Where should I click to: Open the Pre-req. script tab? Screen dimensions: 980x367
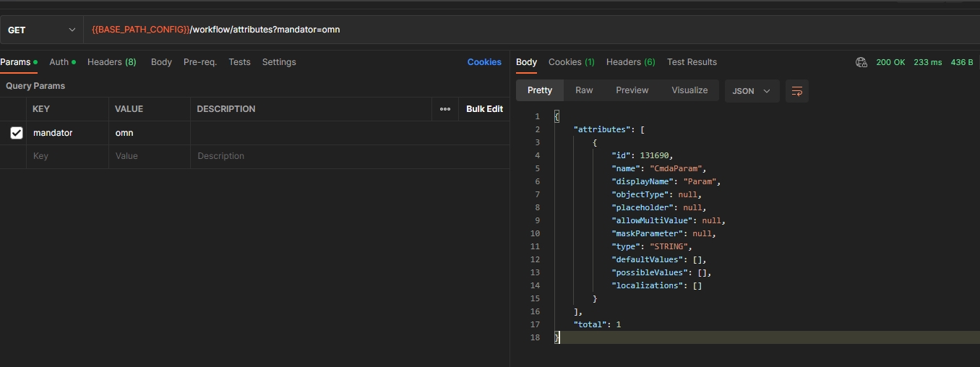[200, 62]
